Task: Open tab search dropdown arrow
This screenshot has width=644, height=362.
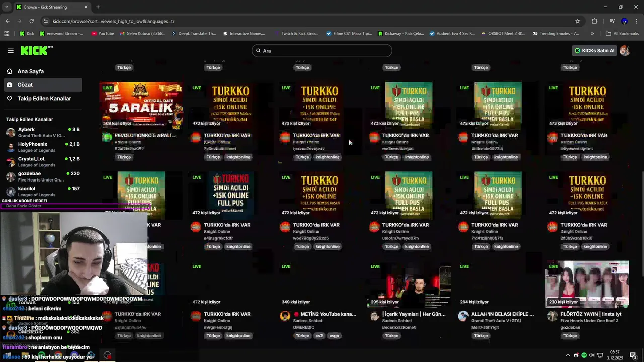Action: (x=7, y=7)
